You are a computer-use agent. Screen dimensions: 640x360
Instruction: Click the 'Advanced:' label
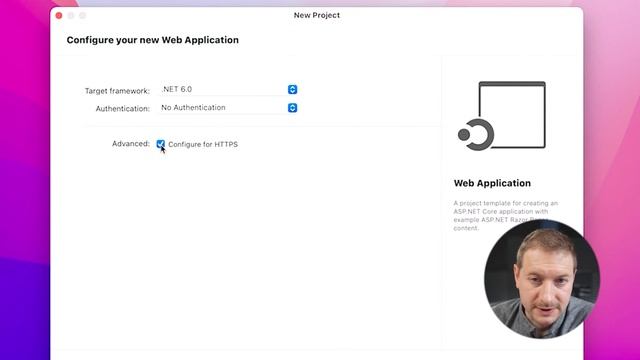131,144
